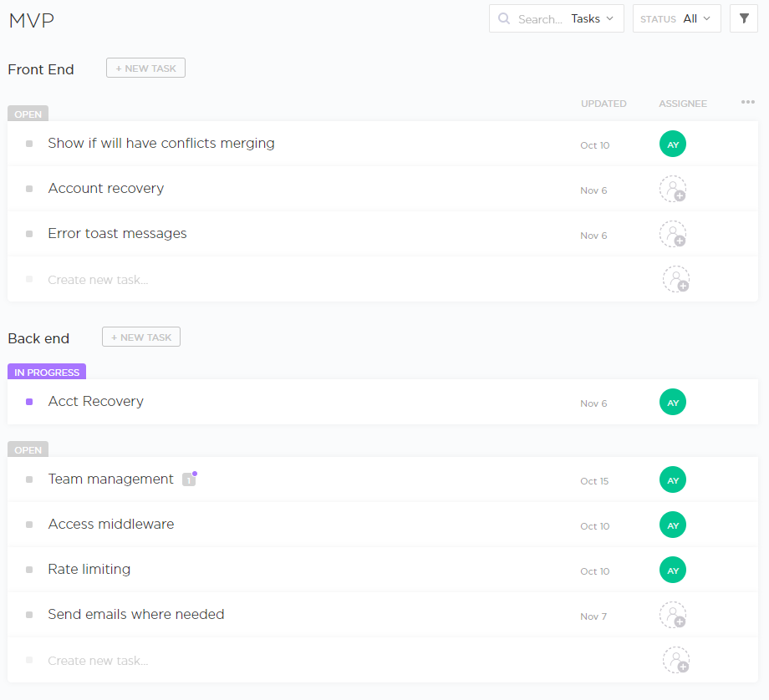The image size is (769, 700).
Task: Click Create new task field under Front End
Action: click(x=98, y=279)
